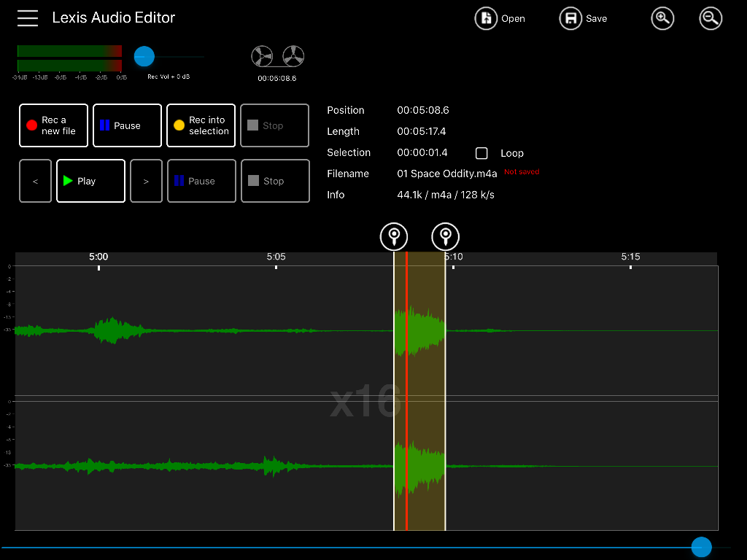Screen dimensions: 747x560
Task: Zoom in with the magnifier plus icon
Action: point(662,18)
